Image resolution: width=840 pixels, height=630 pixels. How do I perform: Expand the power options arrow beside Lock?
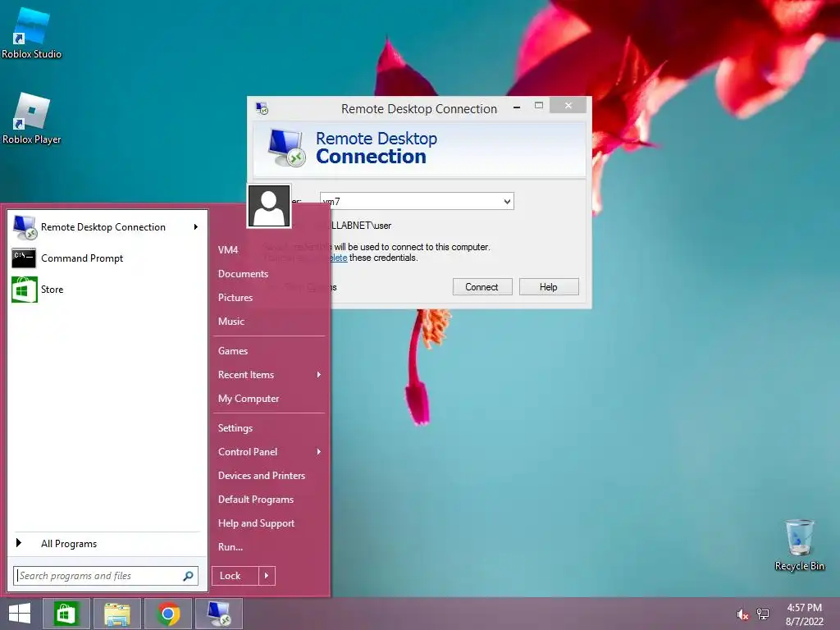267,576
